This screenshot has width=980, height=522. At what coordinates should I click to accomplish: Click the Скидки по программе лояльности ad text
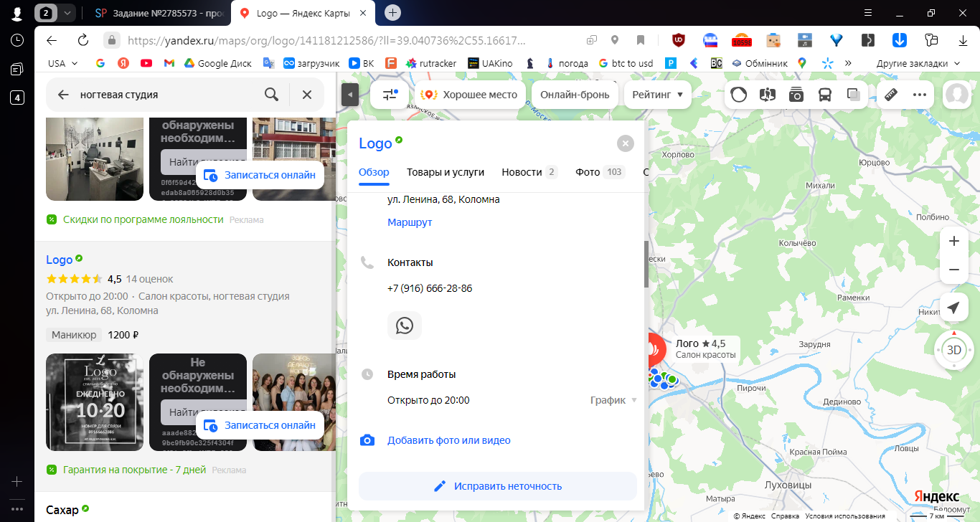pyautogui.click(x=143, y=219)
